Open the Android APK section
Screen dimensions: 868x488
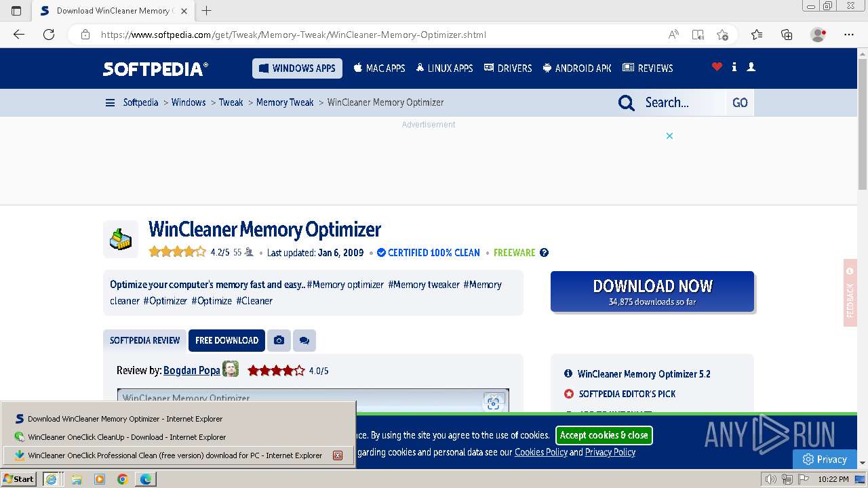click(x=577, y=68)
